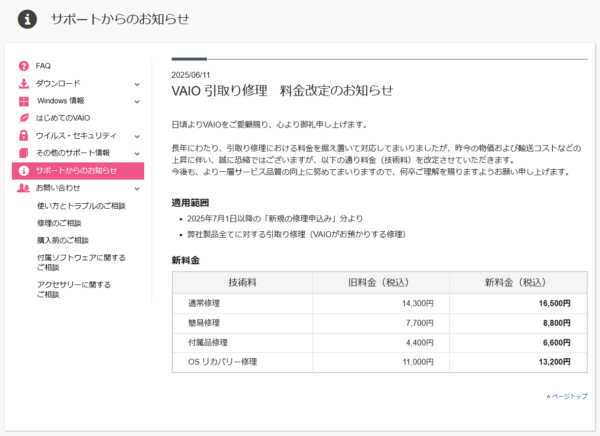Click the info icon in the highlighted サポートからのお知らせ row

click(x=24, y=171)
